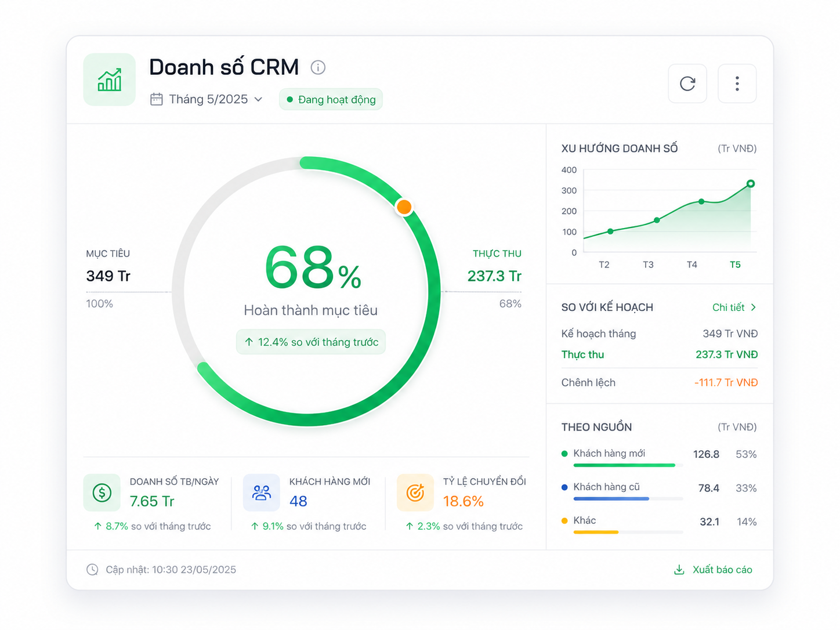The image size is (840, 630).
Task: Click the 9.1% up arrow indicator
Action: (255, 526)
